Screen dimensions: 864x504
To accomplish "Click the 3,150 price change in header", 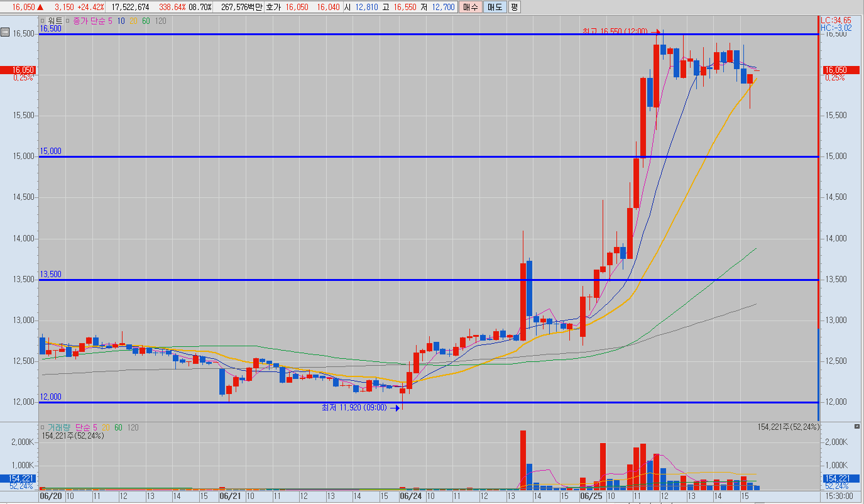I will 64,7.
